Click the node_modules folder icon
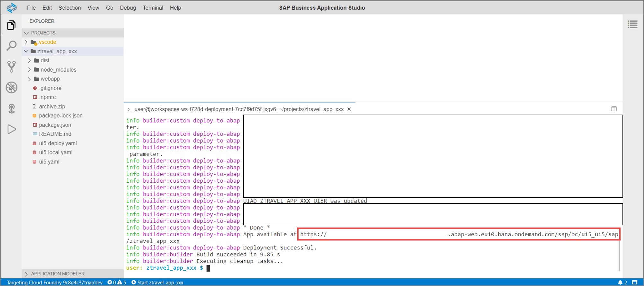644x286 pixels. pos(37,70)
